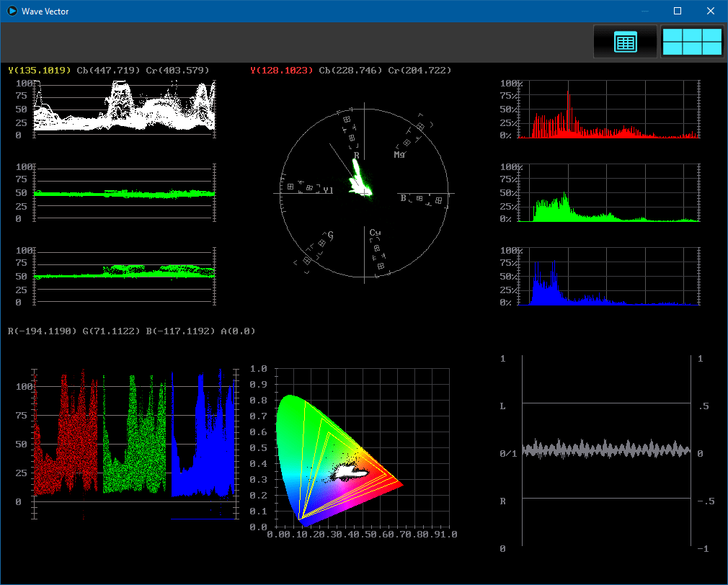Minimize the Wave Vector window
The width and height of the screenshot is (728, 585).
644,11
